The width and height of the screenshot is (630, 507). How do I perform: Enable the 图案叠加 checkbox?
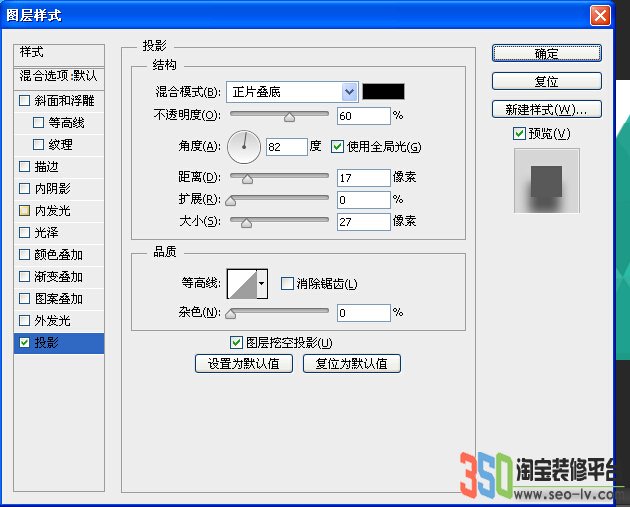pyautogui.click(x=25, y=298)
